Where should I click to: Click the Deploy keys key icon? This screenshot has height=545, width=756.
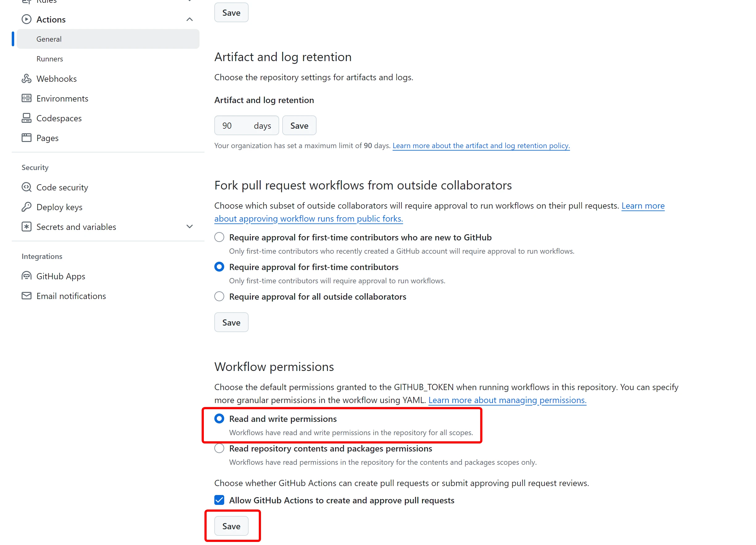tap(26, 207)
